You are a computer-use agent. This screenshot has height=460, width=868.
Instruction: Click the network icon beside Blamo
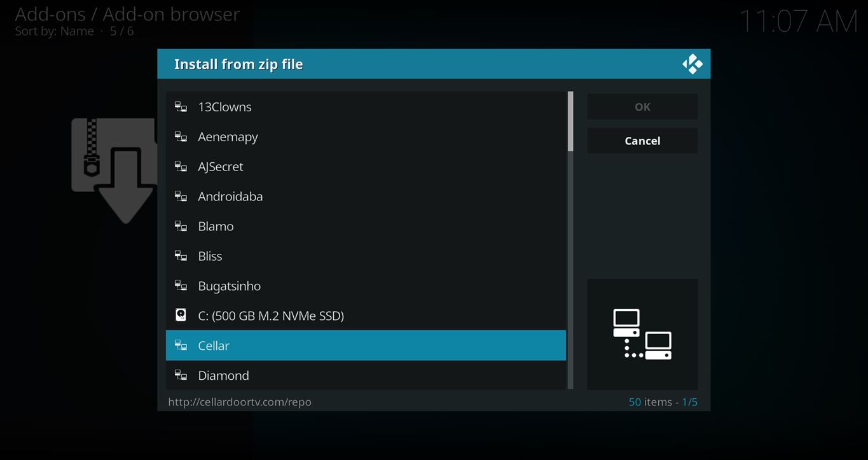pos(181,227)
